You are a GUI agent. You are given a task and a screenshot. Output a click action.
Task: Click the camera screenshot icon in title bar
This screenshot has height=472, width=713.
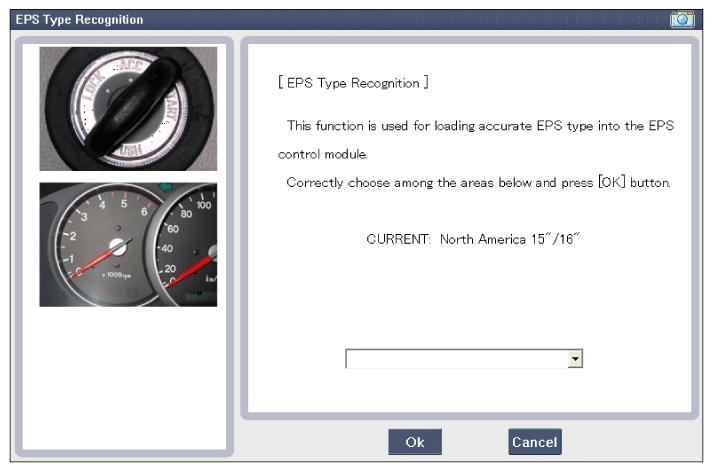(x=682, y=19)
